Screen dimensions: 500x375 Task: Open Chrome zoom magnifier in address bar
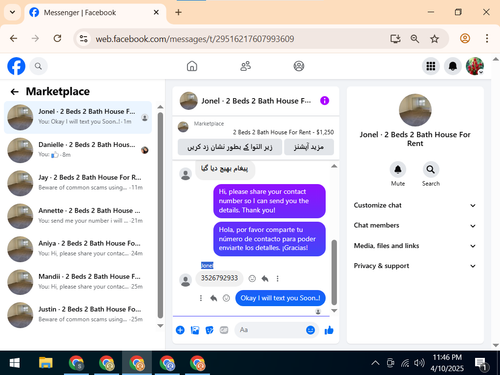tap(415, 39)
